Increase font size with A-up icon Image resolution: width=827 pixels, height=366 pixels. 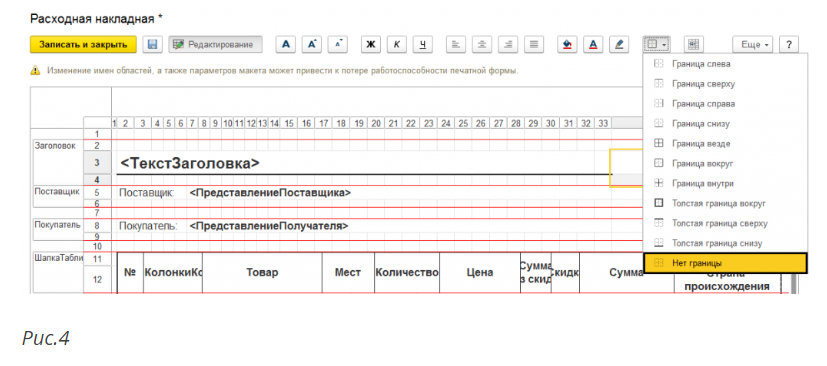click(312, 44)
